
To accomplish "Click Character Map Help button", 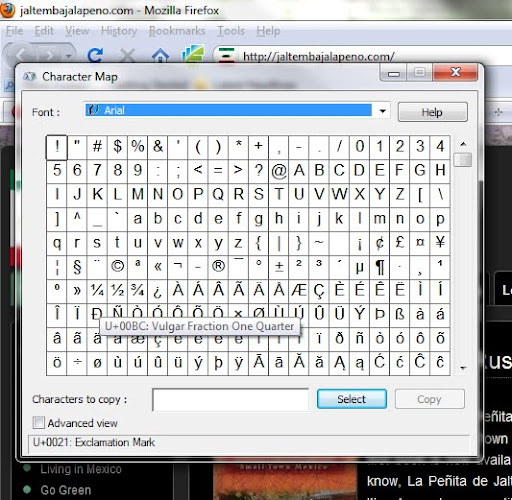I will click(x=432, y=112).
